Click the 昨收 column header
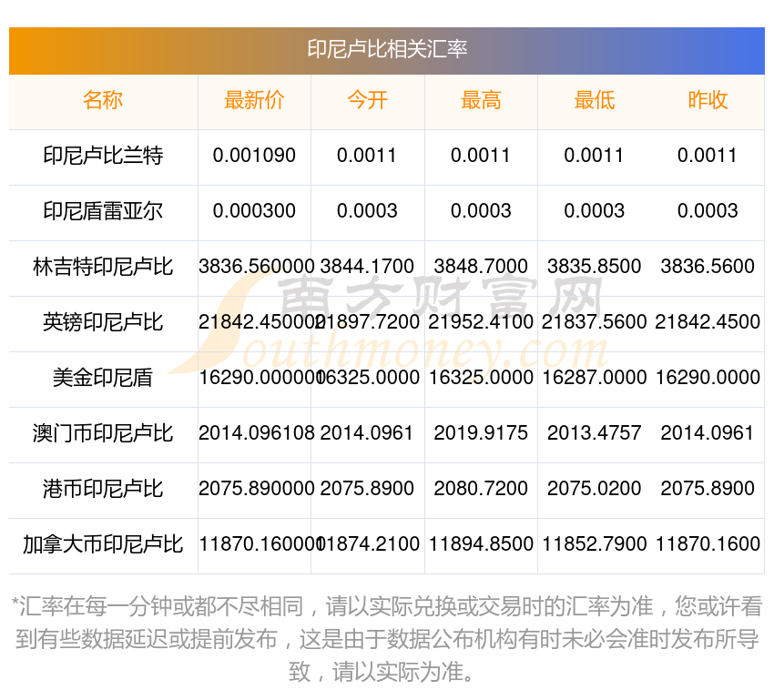The image size is (774, 700). coord(708,100)
